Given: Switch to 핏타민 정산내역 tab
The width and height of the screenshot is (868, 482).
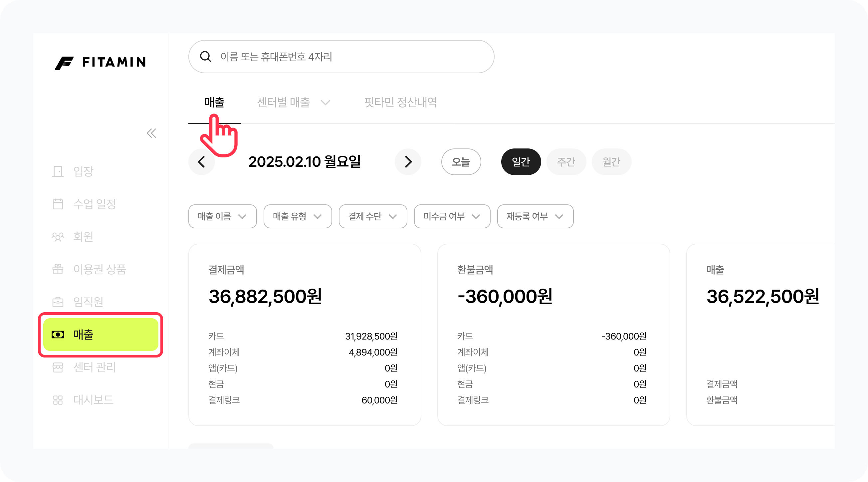Looking at the screenshot, I should [x=400, y=103].
